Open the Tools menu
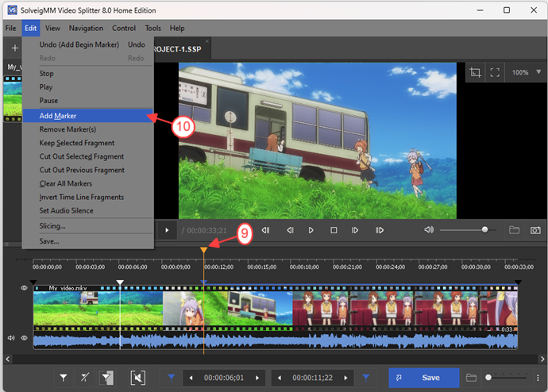Viewport: 548px width, 392px height. click(x=153, y=28)
